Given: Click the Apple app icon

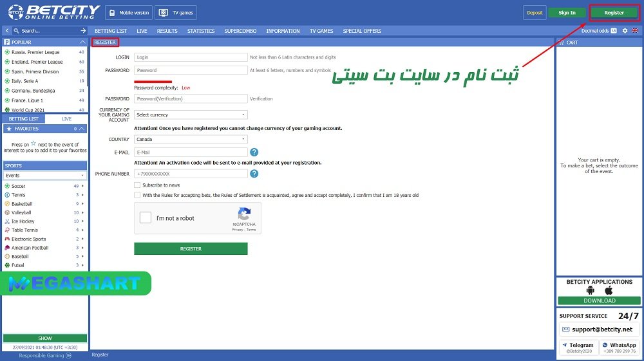Looking at the screenshot, I should click(x=609, y=290).
